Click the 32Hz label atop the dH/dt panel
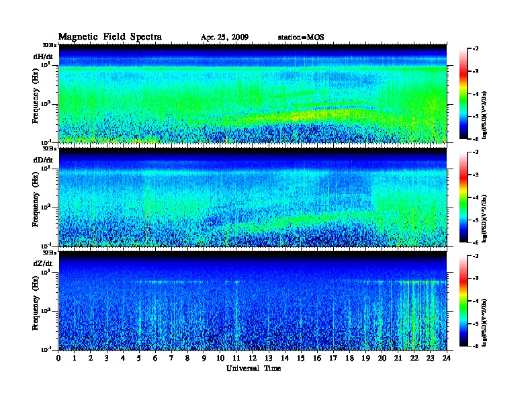Screen dimensions: 532x411 click(50, 45)
